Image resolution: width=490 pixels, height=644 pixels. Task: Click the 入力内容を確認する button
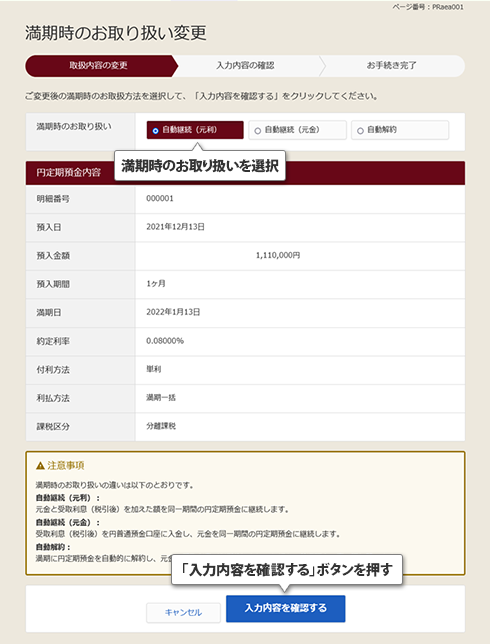click(285, 608)
